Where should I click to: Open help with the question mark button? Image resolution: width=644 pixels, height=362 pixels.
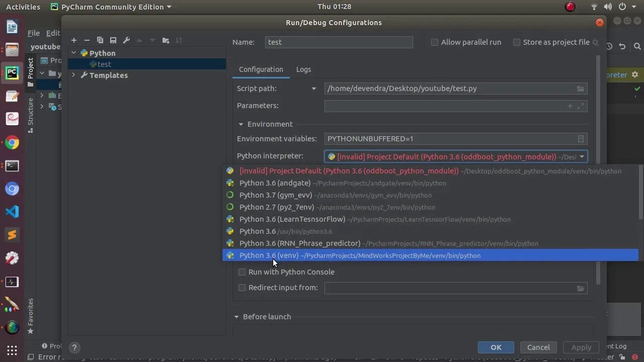coord(74,347)
